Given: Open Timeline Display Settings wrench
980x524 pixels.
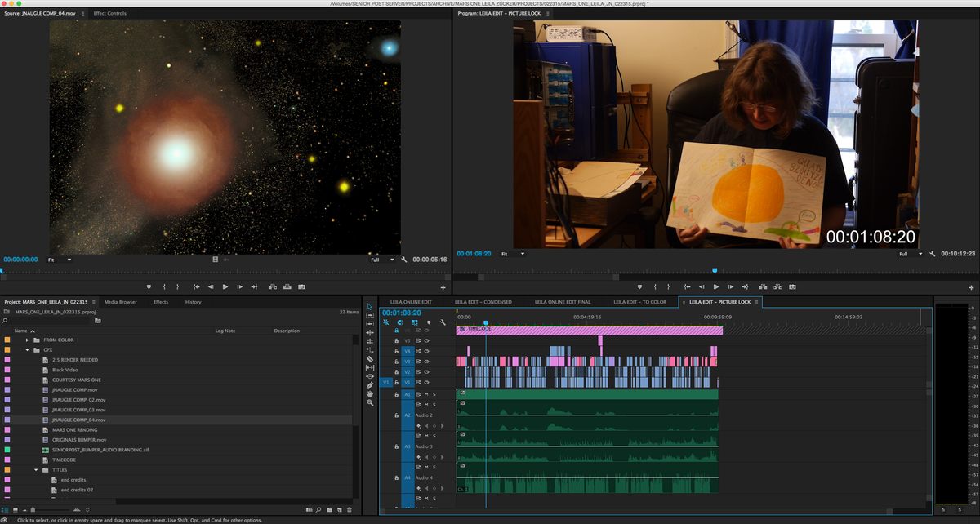Looking at the screenshot, I should click(x=443, y=322).
